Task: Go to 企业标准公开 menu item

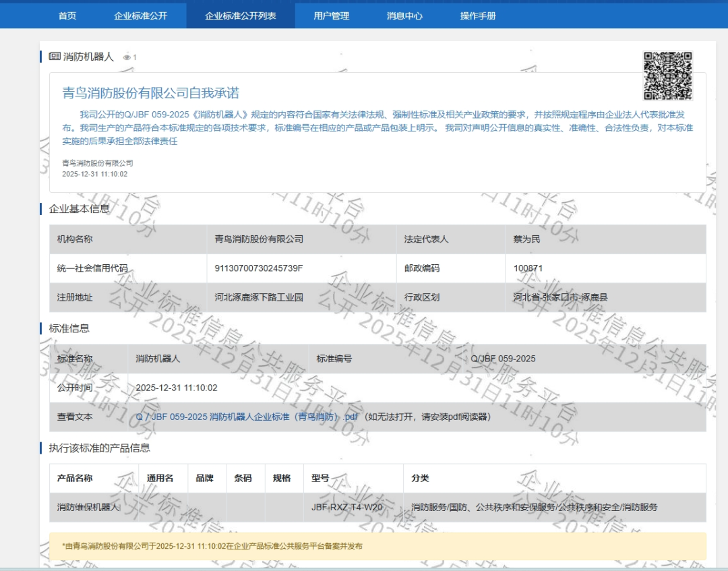Action: click(141, 16)
